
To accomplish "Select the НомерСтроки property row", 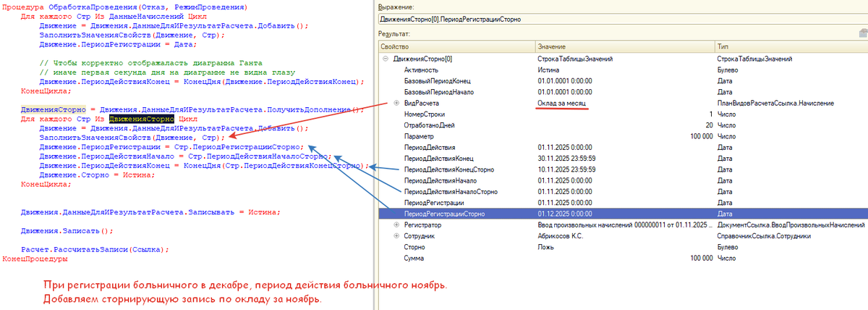I will point(622,114).
